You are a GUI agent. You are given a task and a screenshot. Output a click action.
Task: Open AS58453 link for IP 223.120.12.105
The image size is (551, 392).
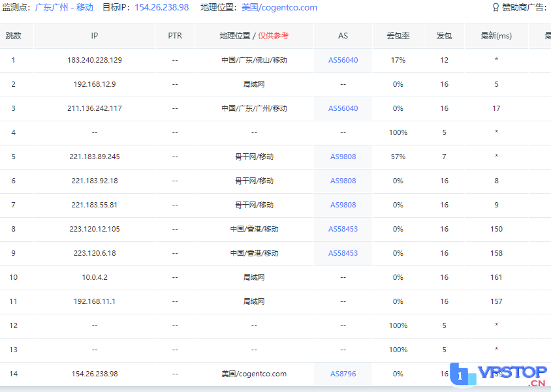[x=343, y=229]
